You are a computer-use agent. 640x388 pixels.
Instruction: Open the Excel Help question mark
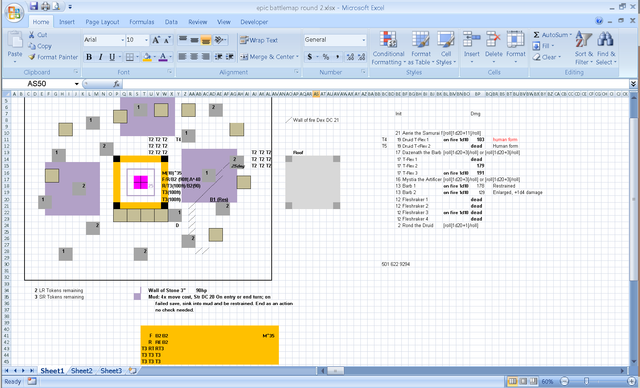599,21
